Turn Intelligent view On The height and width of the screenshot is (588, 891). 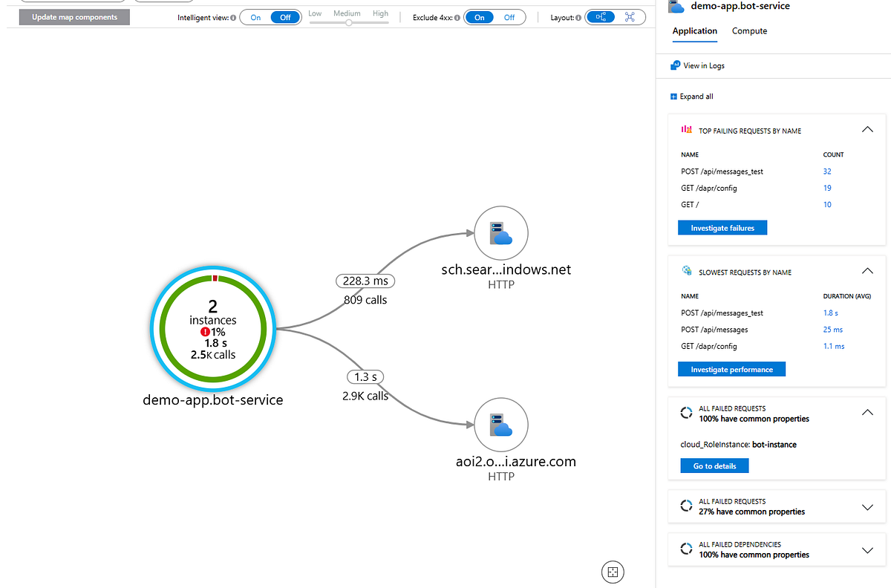(x=255, y=17)
